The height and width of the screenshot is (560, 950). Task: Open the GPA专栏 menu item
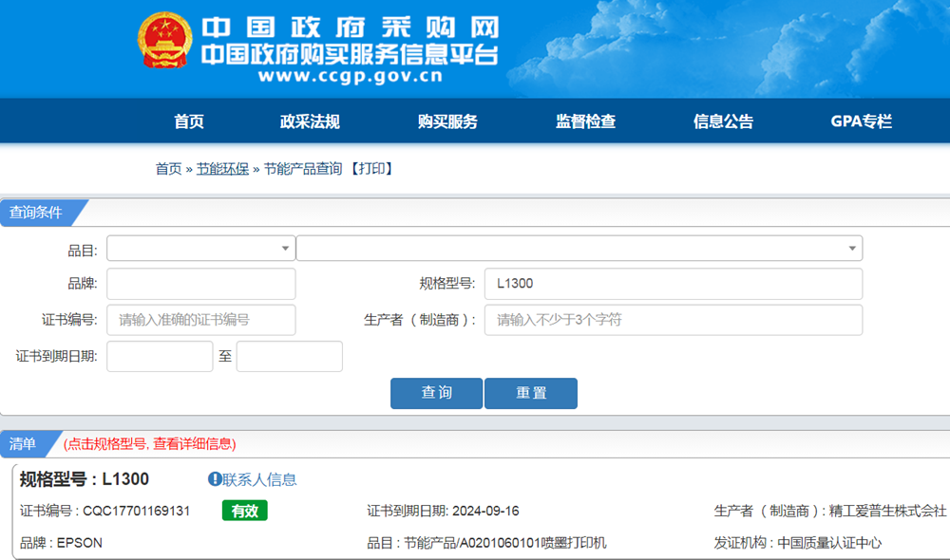tap(862, 121)
